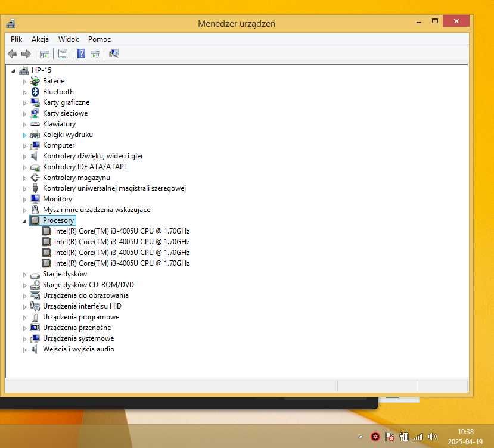This screenshot has height=448, width=494.
Task: Click the Urządzenia programowe icon
Action: tap(35, 317)
